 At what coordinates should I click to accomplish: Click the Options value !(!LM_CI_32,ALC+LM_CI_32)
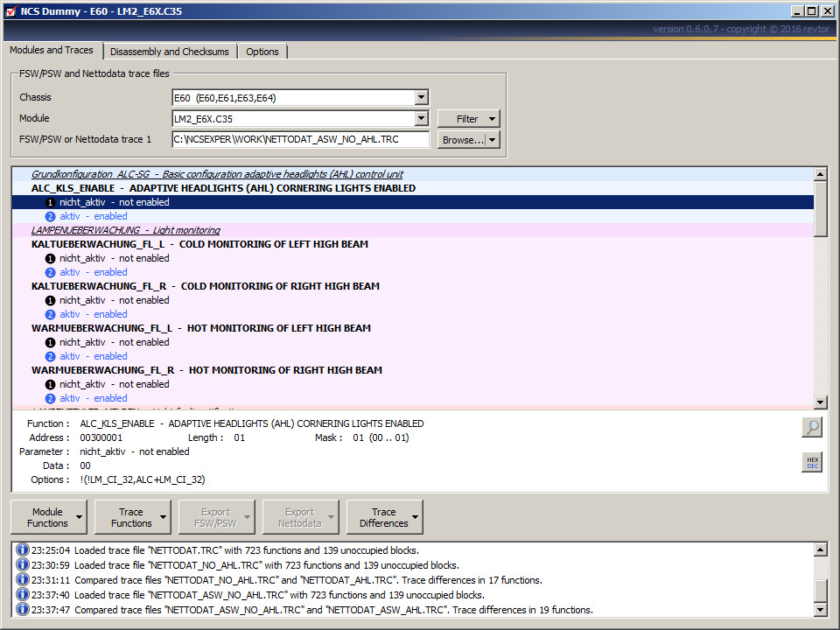point(143,479)
